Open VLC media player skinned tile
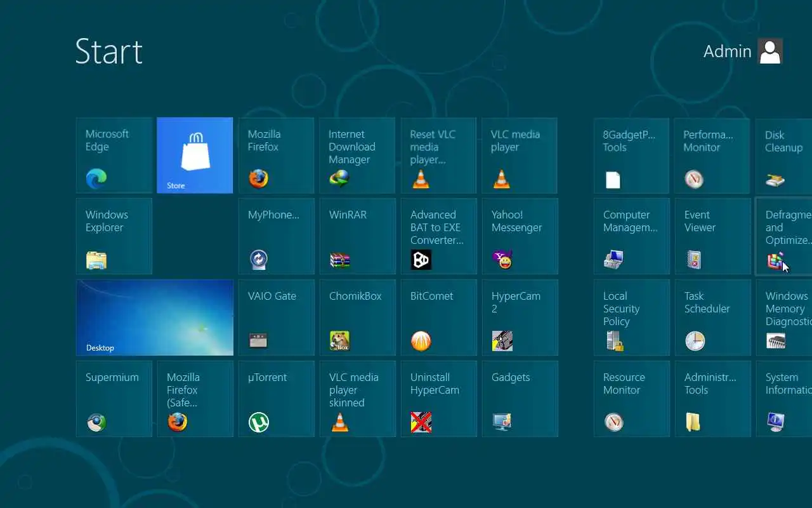The image size is (812, 508). pyautogui.click(x=357, y=399)
